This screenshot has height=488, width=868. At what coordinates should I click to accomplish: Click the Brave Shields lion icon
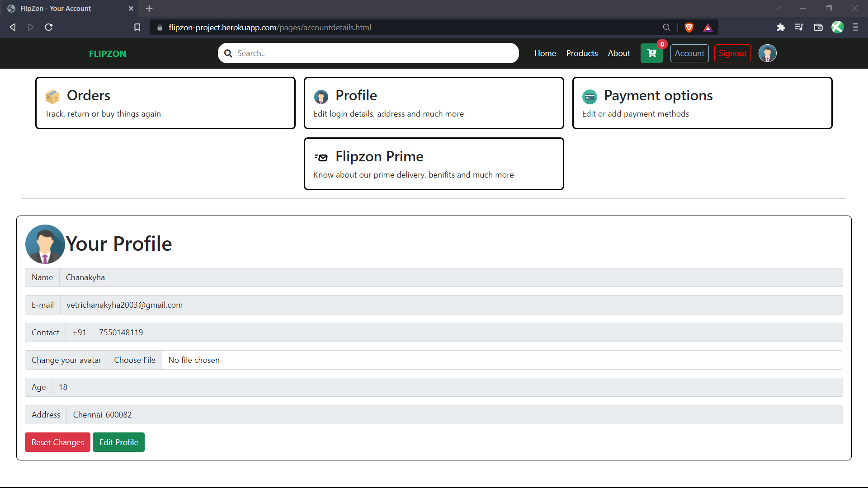coord(689,28)
